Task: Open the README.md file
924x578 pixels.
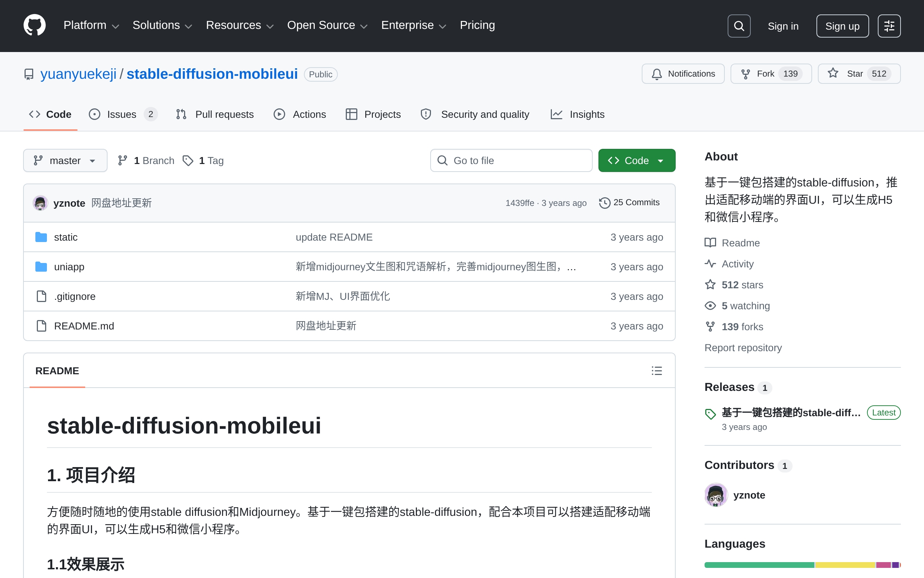Action: tap(84, 326)
